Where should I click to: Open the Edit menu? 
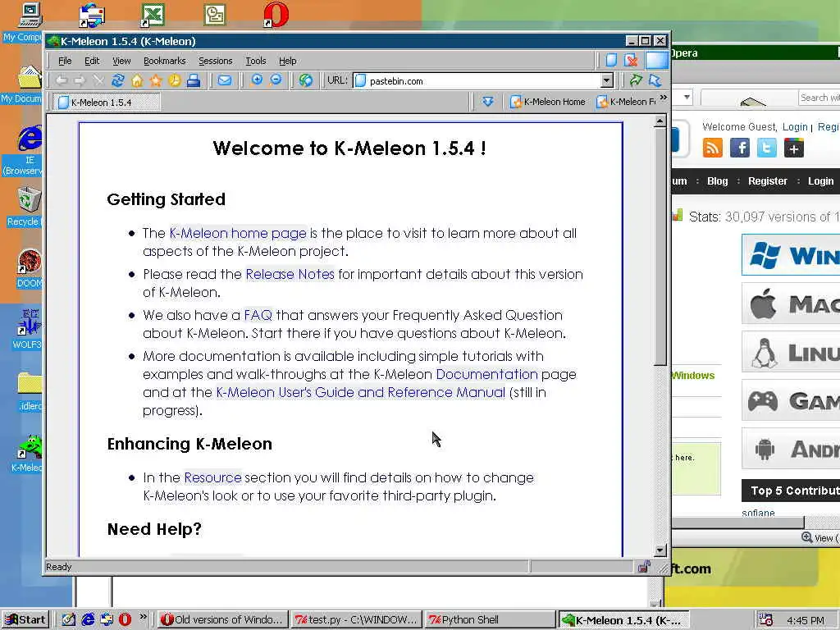point(92,61)
